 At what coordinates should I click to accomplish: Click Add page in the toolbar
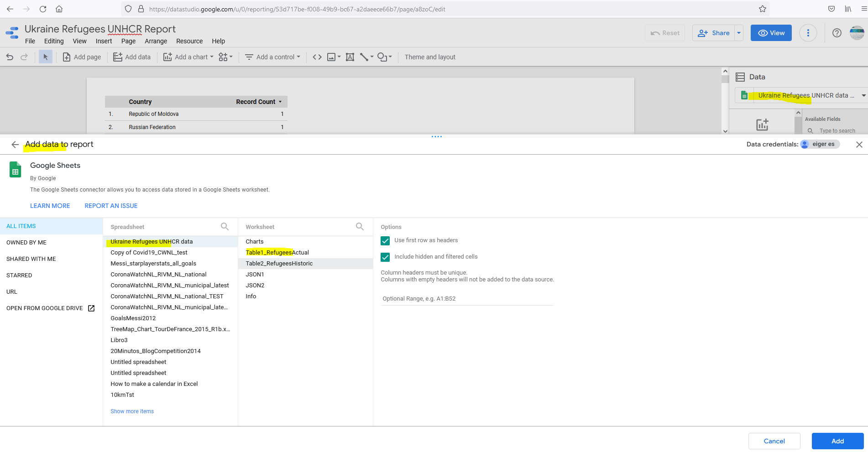click(x=82, y=57)
